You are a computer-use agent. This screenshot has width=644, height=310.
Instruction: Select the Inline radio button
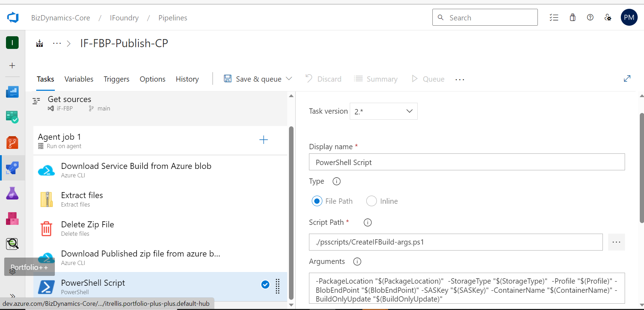(x=372, y=201)
